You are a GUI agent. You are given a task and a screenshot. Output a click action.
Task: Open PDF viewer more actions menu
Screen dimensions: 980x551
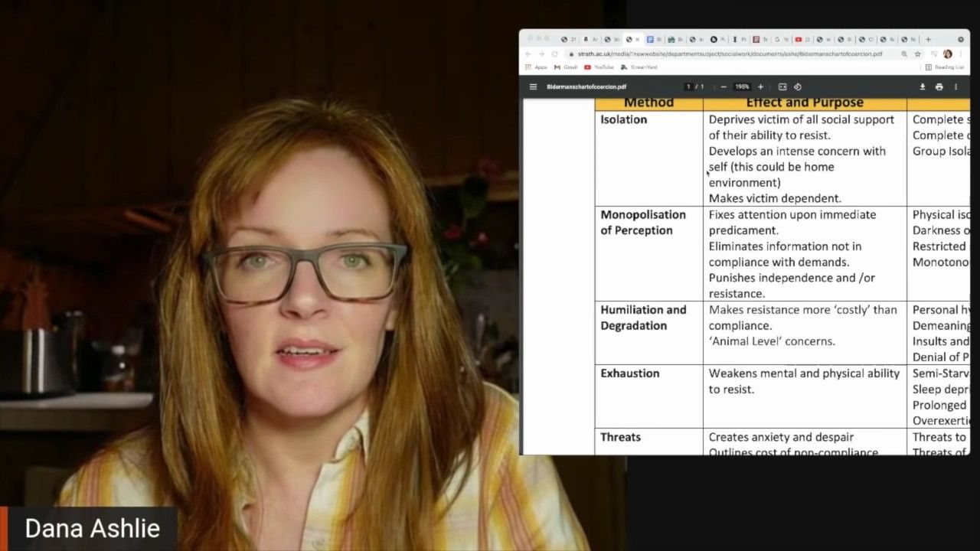click(x=955, y=87)
